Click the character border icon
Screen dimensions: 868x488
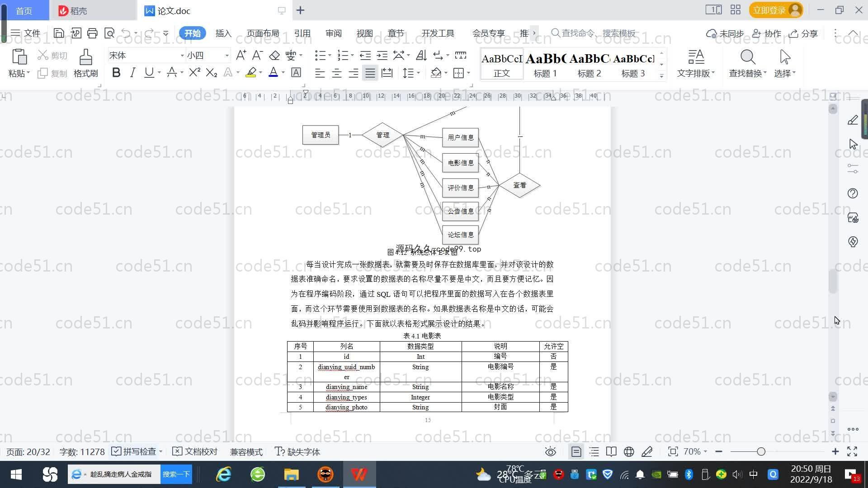tap(296, 72)
